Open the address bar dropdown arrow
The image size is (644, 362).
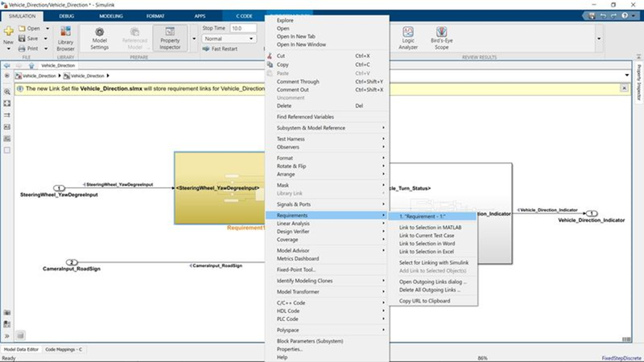pyautogui.click(x=627, y=76)
